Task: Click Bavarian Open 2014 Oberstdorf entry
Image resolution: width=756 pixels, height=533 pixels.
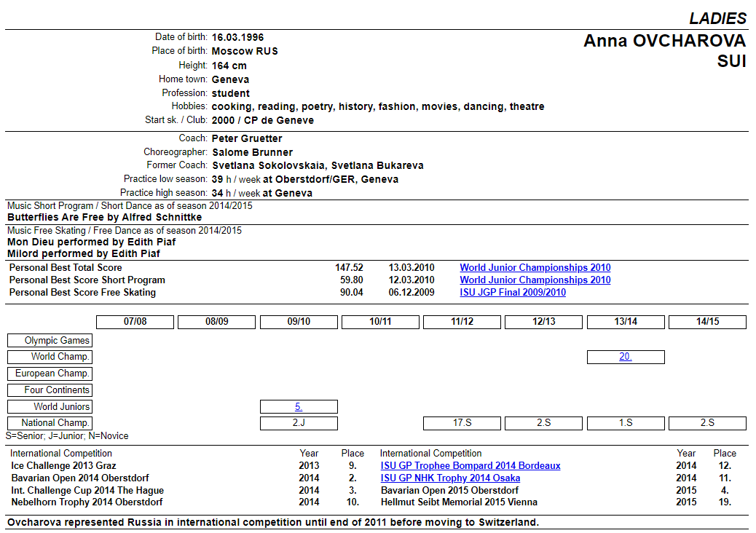Action: tap(80, 478)
